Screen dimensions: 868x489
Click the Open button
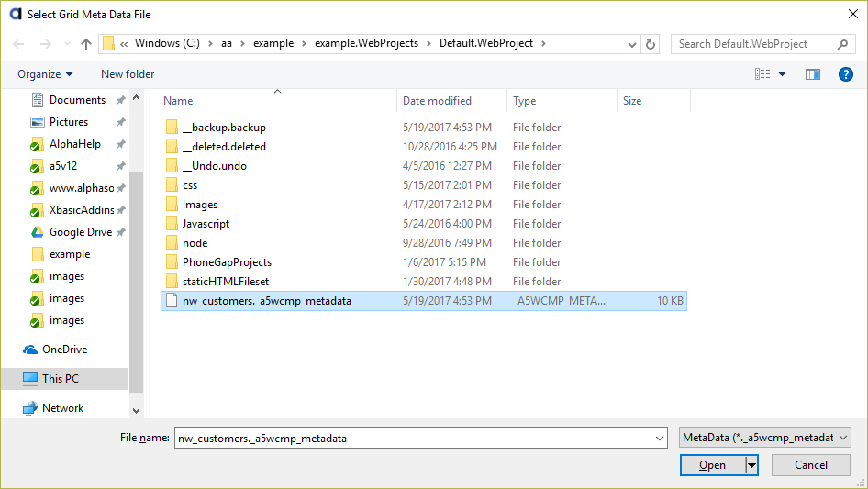(712, 465)
